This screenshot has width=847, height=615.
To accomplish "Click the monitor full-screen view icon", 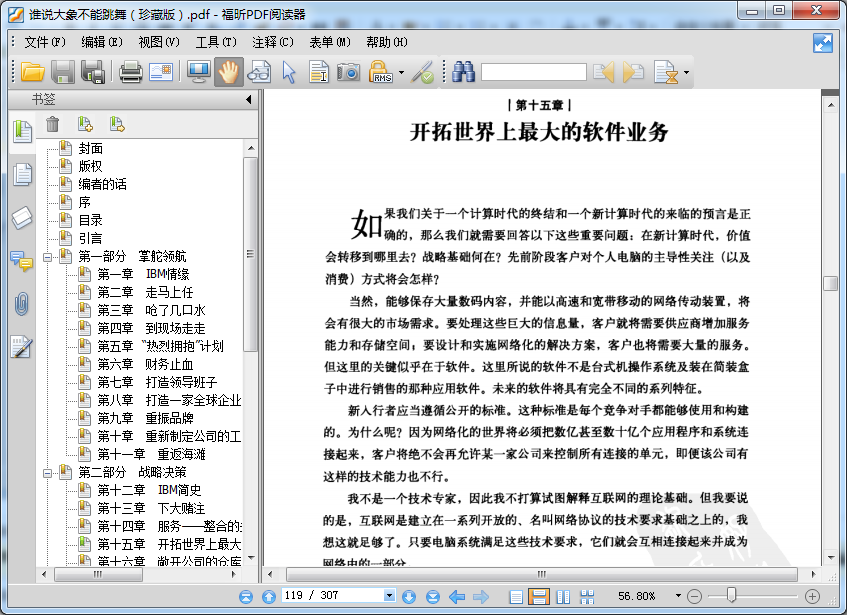I will coord(198,72).
